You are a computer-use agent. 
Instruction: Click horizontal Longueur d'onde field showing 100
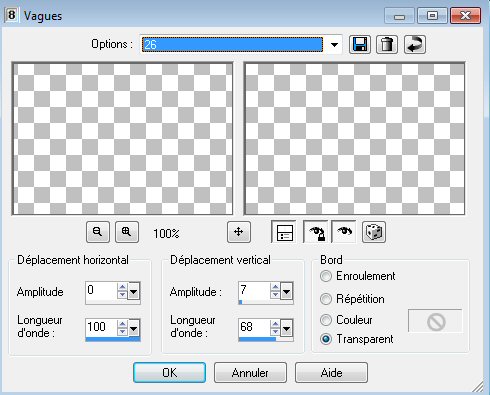click(x=101, y=328)
